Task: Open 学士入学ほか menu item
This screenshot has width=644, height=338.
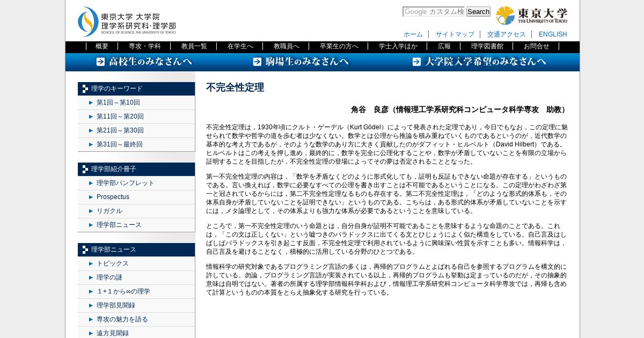Action: [x=398, y=46]
